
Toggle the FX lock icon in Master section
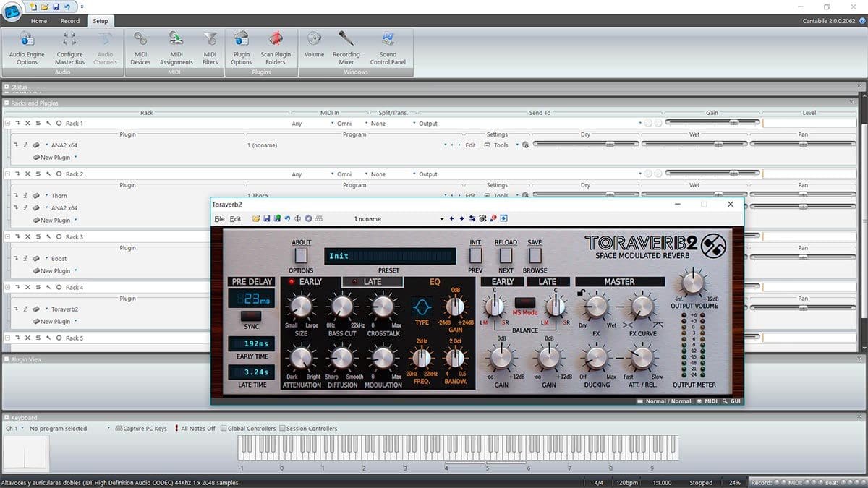point(580,292)
